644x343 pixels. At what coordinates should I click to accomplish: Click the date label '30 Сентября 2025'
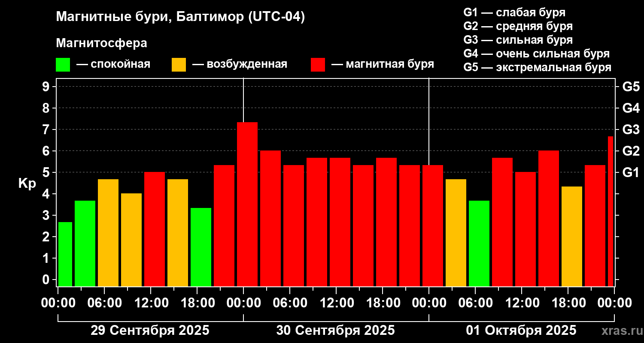pos(335,331)
